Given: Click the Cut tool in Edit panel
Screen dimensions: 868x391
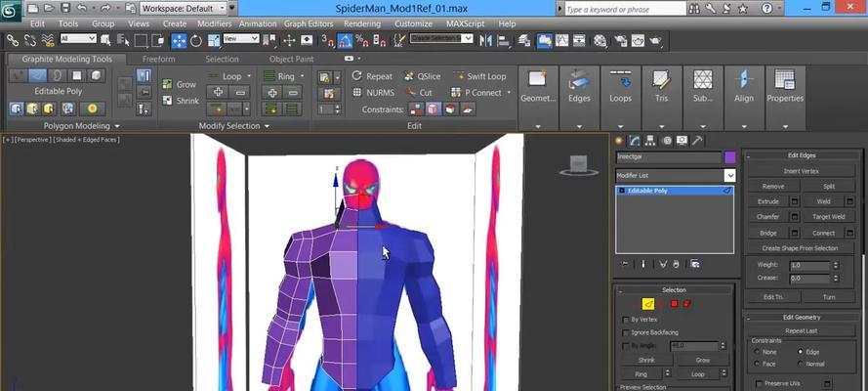Looking at the screenshot, I should [x=419, y=93].
